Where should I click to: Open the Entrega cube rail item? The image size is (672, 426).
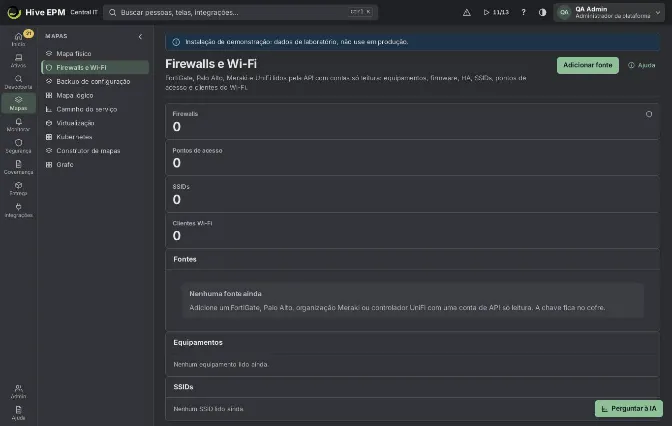[x=18, y=189]
